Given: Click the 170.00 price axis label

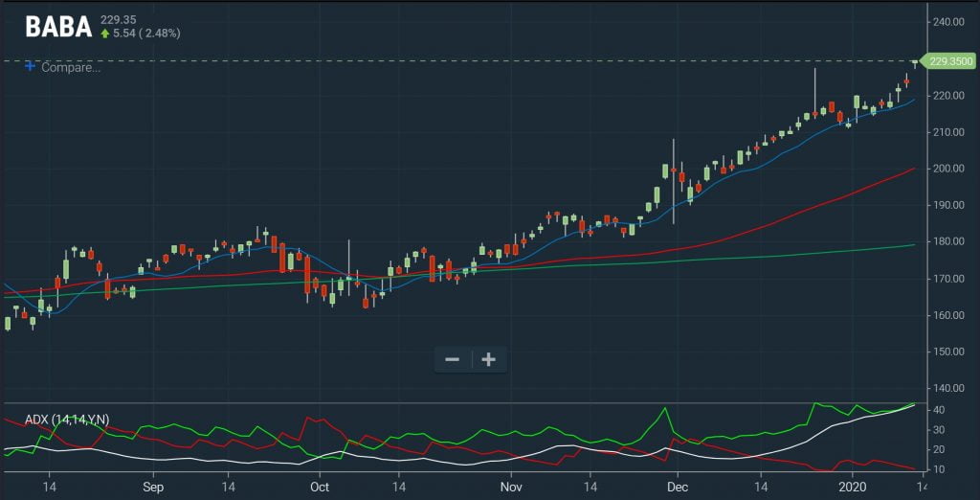Looking at the screenshot, I should (x=950, y=279).
